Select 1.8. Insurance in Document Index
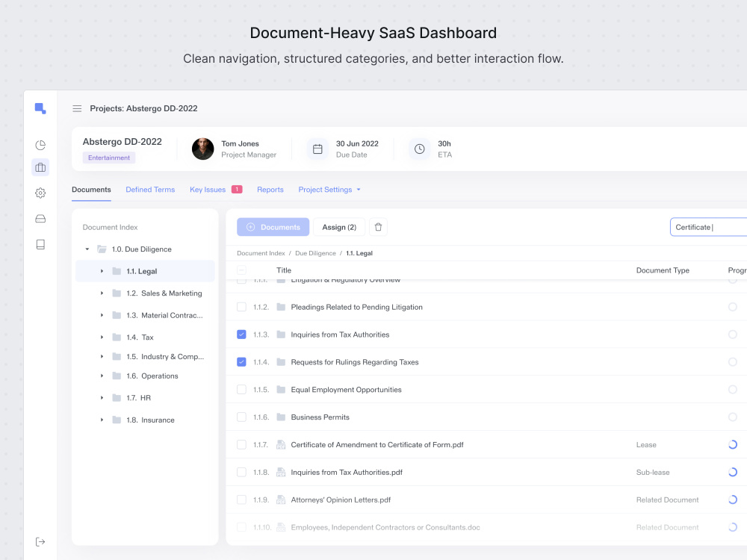 pyautogui.click(x=146, y=420)
